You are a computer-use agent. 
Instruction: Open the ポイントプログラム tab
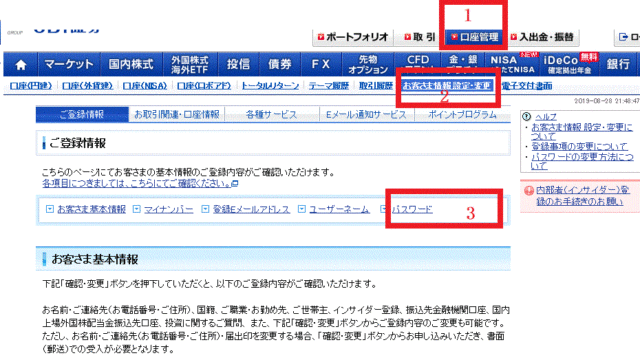tap(462, 115)
